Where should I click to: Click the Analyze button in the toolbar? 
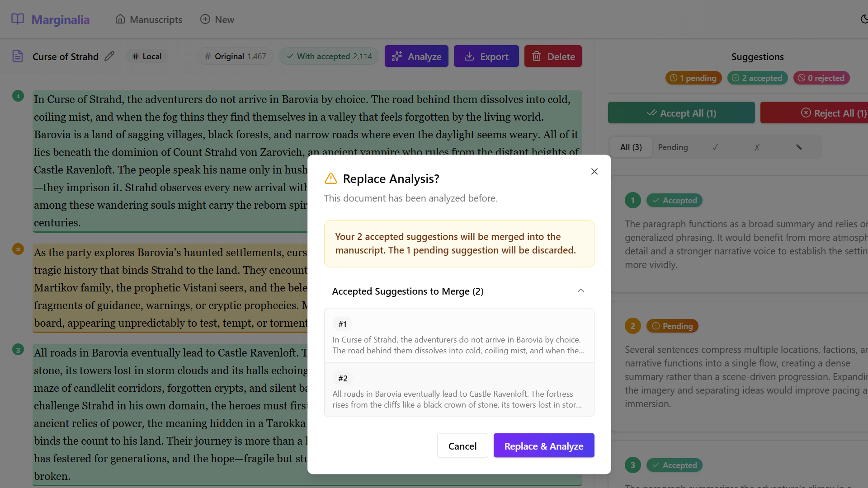point(416,56)
